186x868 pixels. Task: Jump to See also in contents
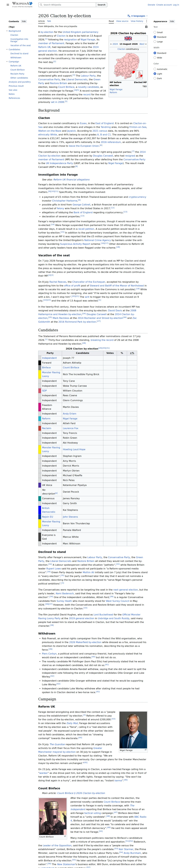(13, 90)
